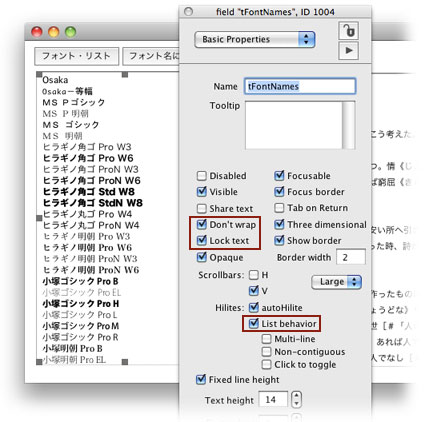Disable the List behavior checkbox
Screen dimensions: 425x422
point(254,323)
